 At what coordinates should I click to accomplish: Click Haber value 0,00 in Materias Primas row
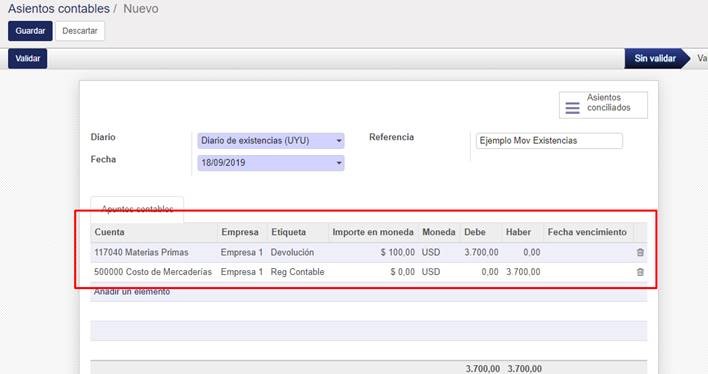531,252
